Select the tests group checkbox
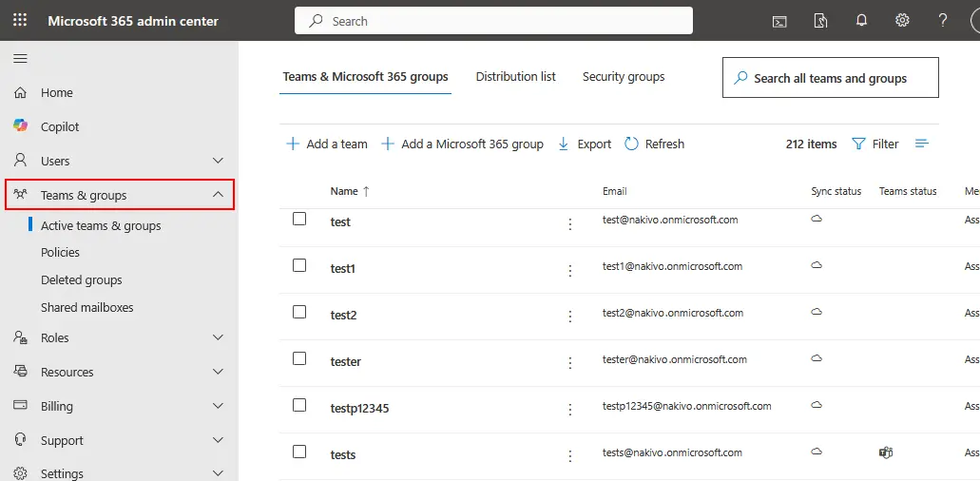Image resolution: width=980 pixels, height=481 pixels. pos(299,452)
